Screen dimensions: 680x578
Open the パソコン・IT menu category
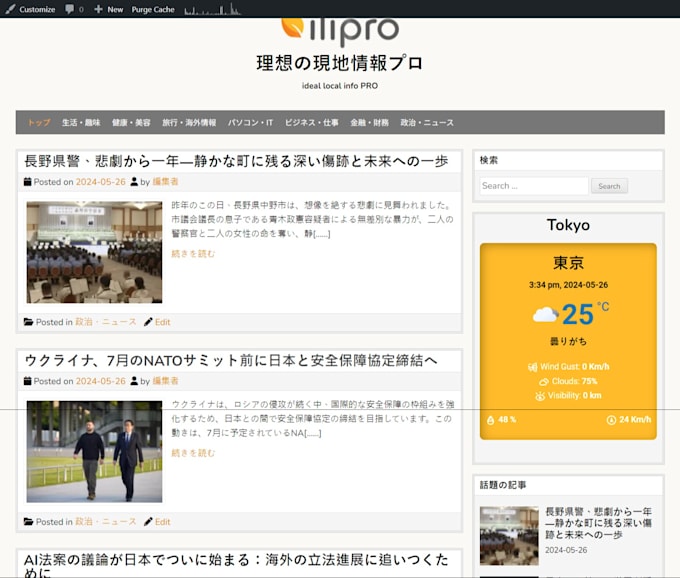pos(251,123)
